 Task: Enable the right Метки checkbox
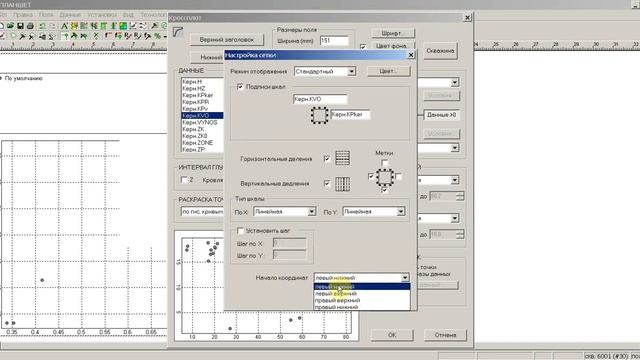(399, 176)
